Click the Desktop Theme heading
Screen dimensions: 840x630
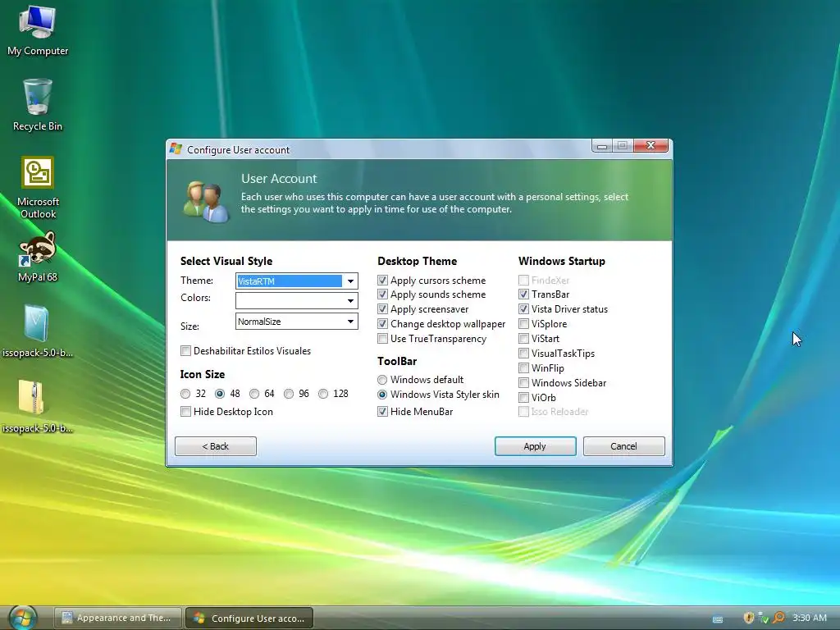417,261
